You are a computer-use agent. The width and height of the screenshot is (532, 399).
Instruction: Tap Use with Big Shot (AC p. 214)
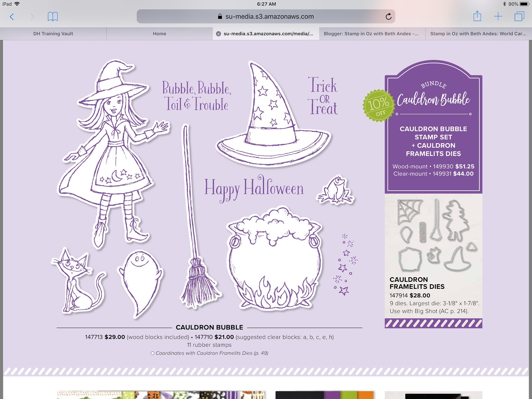click(429, 311)
